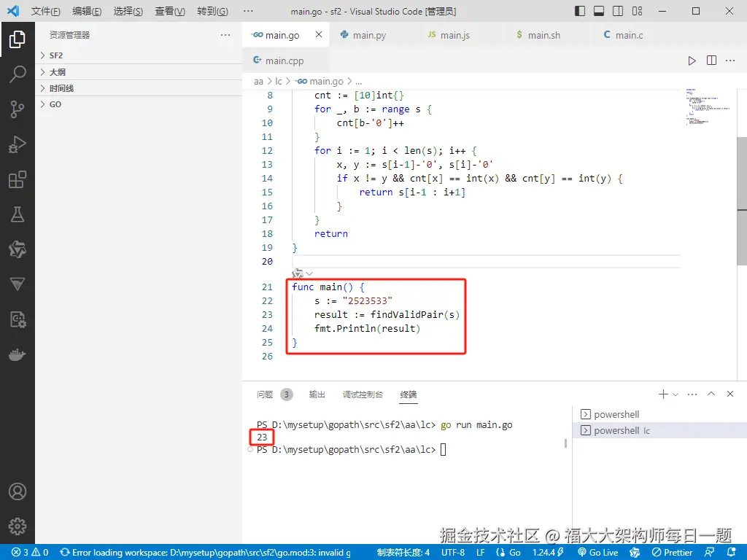Close the main.go tab
Viewport: 747px width, 560px height.
tap(319, 34)
